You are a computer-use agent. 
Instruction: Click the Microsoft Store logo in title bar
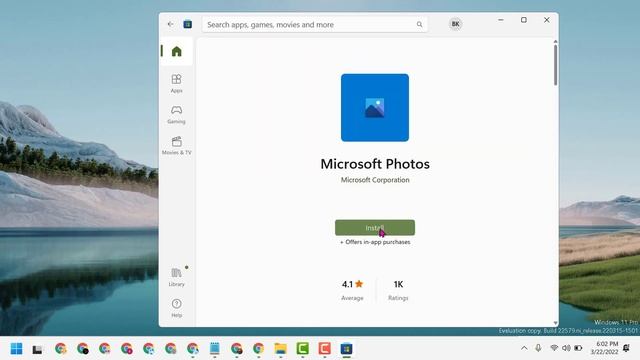(188, 24)
